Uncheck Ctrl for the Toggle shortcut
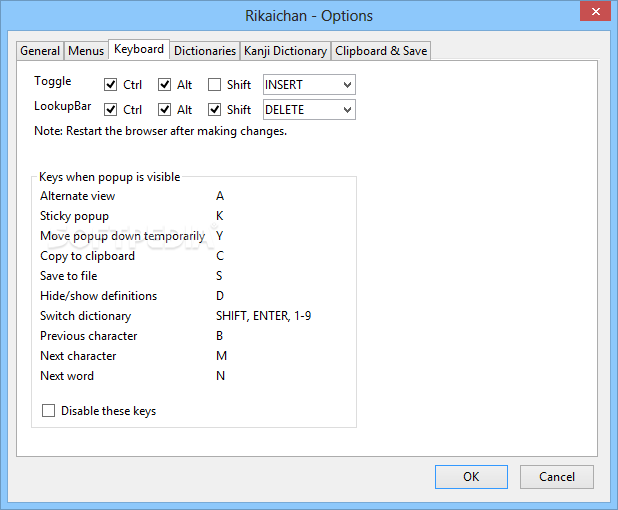 (110, 85)
